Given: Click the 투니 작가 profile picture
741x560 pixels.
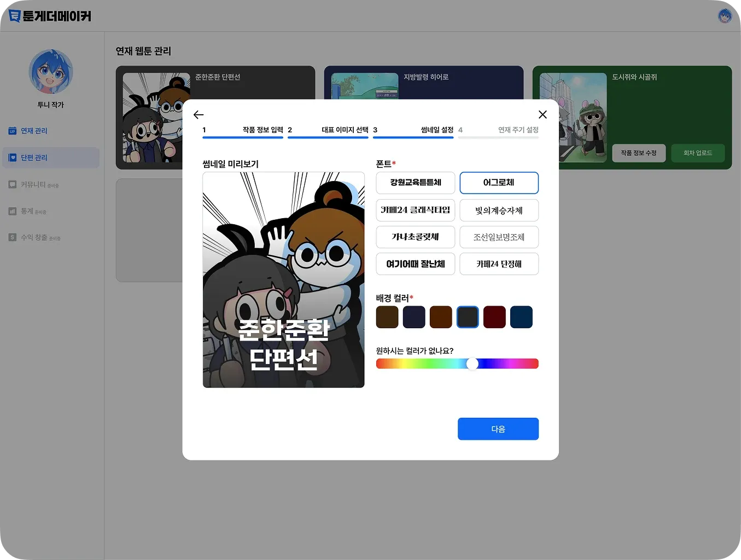Looking at the screenshot, I should [x=51, y=72].
